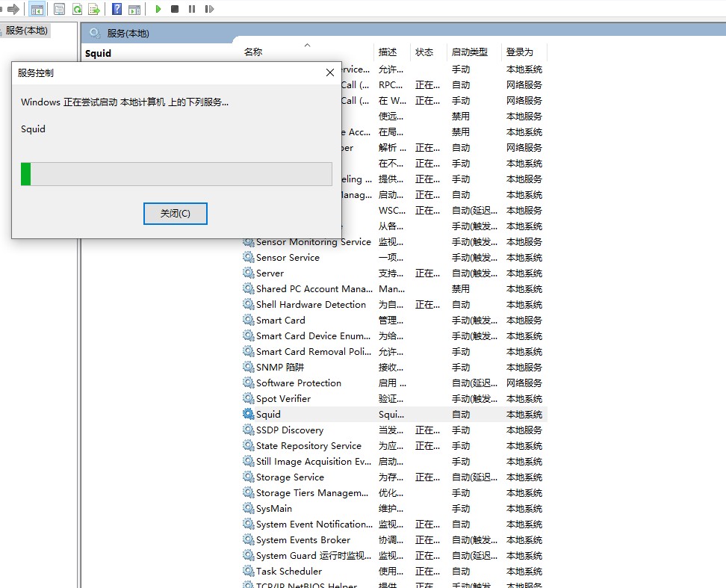Sort services by the 名称 column header
This screenshot has width=726, height=588.
pos(254,52)
